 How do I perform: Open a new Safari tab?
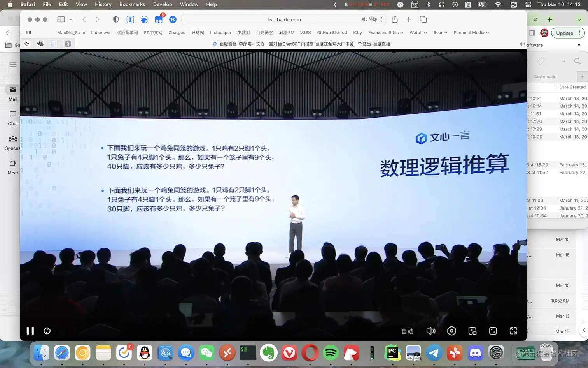tap(409, 19)
